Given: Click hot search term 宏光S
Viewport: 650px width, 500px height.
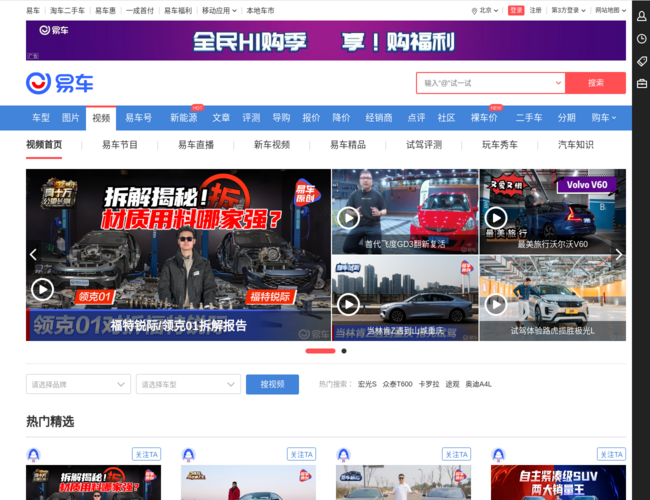Looking at the screenshot, I should [x=367, y=384].
